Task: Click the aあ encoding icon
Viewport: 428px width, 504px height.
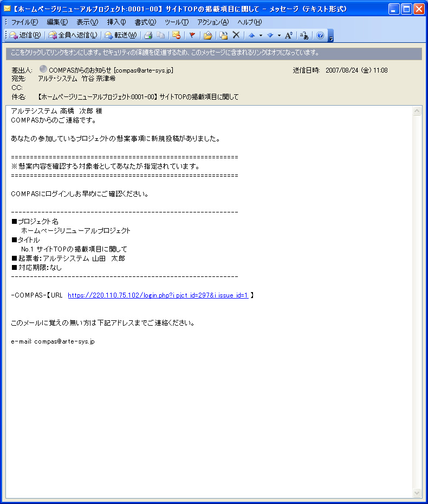Action: coord(304,35)
